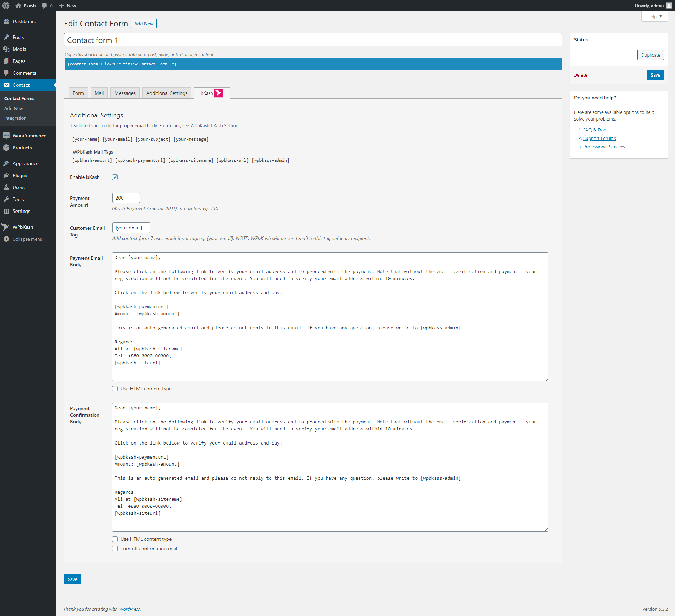675x616 pixels.
Task: Click the [wpbkash-amount] mail tag
Action: [92, 160]
